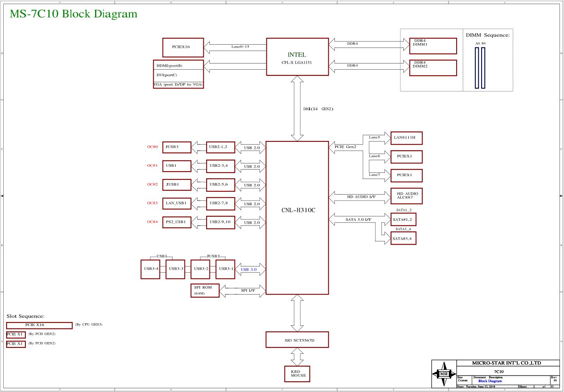
Task: Click the USB2-9,10 block
Action: click(221, 222)
